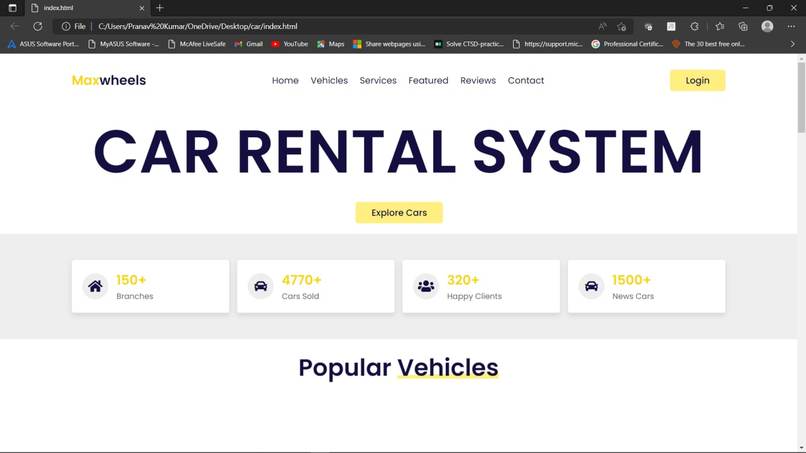Open the Services nav item

378,80
